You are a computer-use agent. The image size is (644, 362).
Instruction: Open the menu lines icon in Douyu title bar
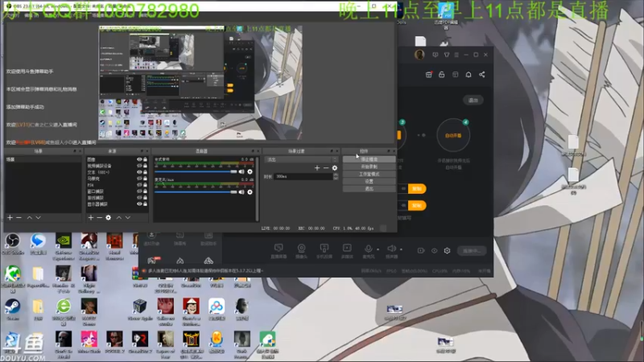coord(456,55)
